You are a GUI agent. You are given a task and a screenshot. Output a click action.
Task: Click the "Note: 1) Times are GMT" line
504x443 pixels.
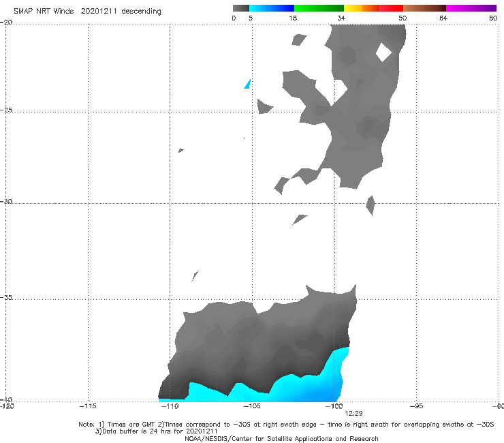[x=286, y=425]
